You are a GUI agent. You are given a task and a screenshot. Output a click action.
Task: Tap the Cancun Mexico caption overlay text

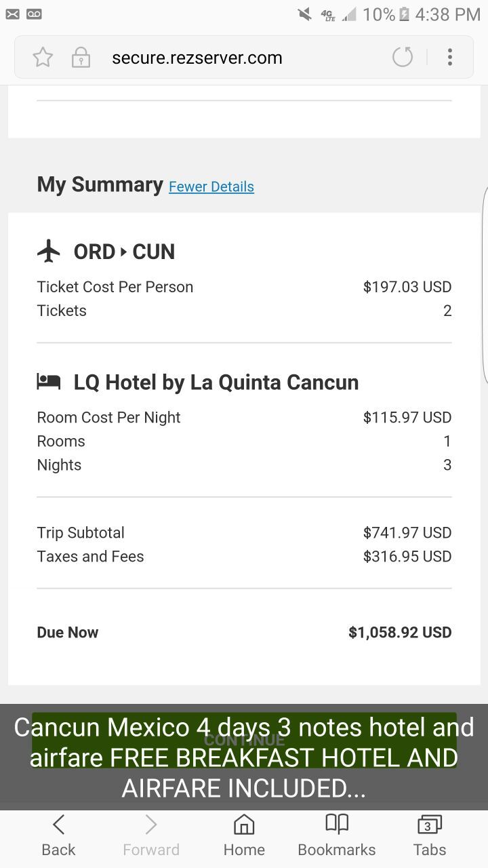[x=244, y=757]
